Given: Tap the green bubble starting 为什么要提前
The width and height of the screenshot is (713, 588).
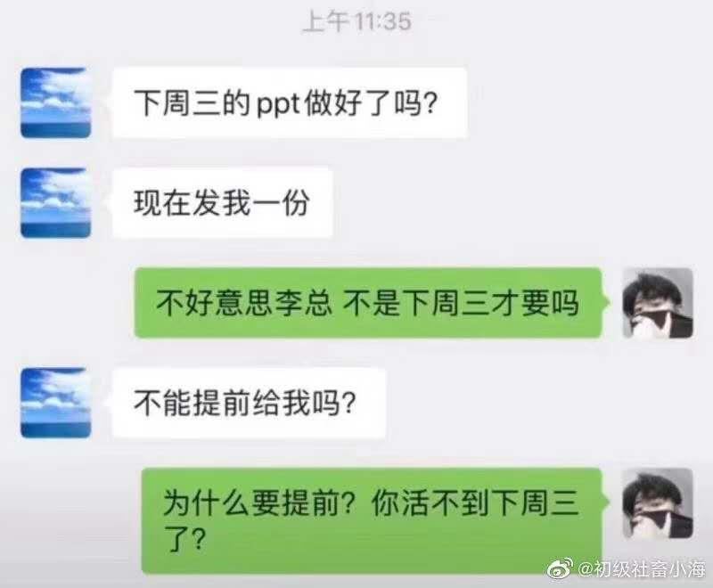Looking at the screenshot, I should coord(372,521).
